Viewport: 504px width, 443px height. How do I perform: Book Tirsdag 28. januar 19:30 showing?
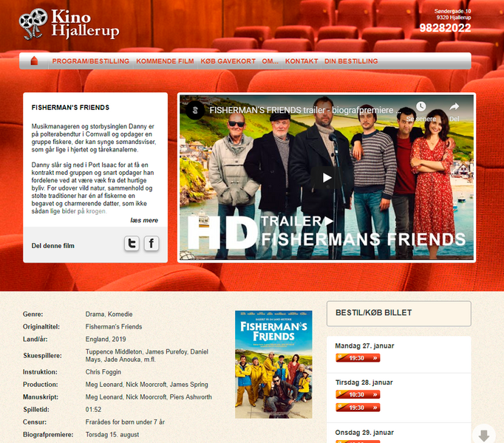[x=358, y=408]
